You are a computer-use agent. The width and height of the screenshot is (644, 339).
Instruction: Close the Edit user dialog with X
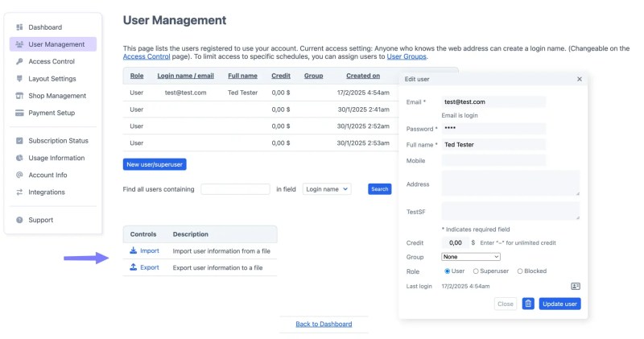tap(580, 79)
